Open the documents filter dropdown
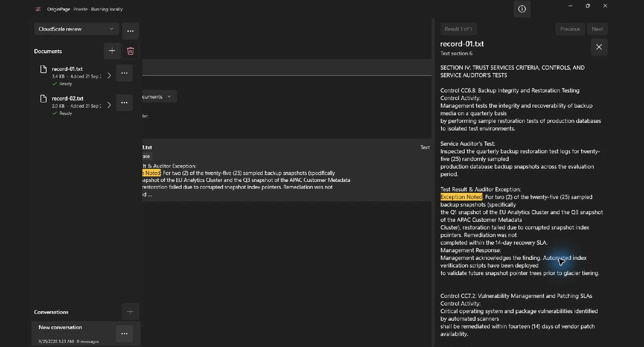644x347 pixels. 159,97
